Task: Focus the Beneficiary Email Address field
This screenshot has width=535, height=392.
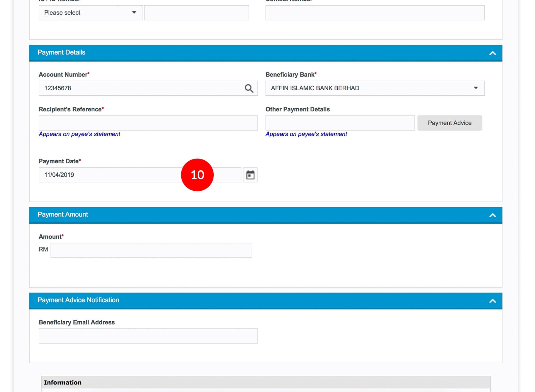Action: tap(148, 336)
